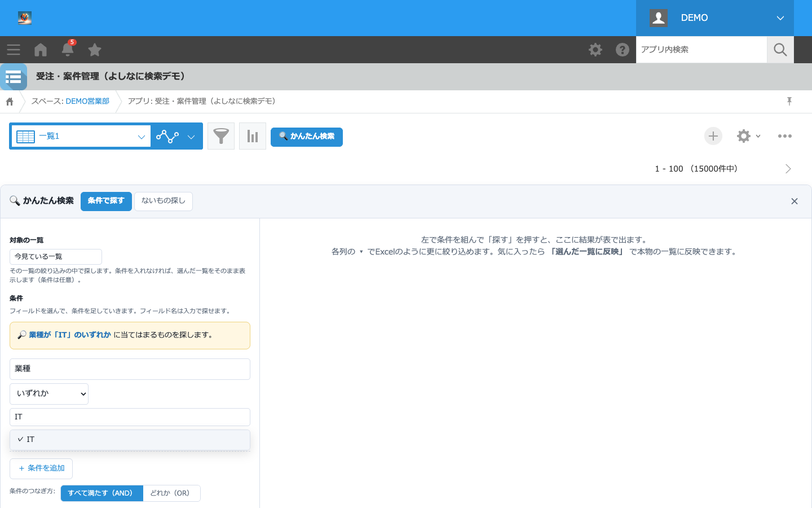Viewport: 812px width, 508px height.
Task: Click the breadcrumb home icon
Action: click(x=10, y=102)
